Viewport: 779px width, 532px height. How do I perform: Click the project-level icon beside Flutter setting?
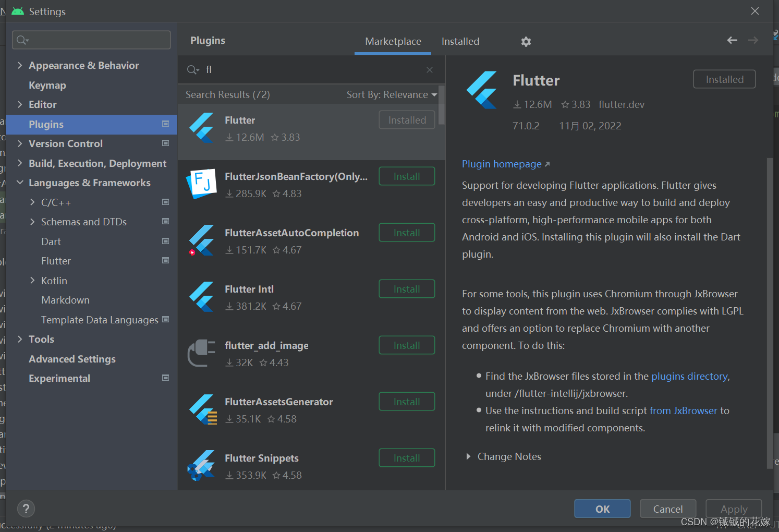point(165,260)
